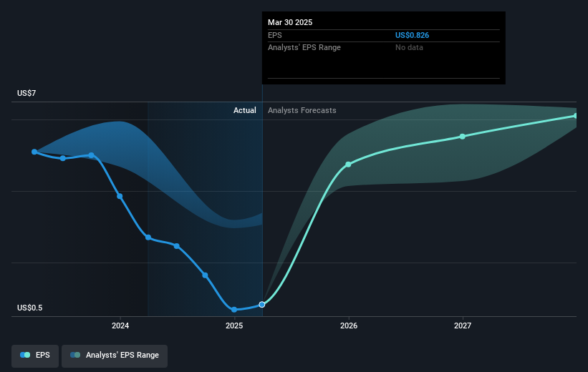
Task: Select the last forecast point at the right edge
Action: (x=576, y=116)
